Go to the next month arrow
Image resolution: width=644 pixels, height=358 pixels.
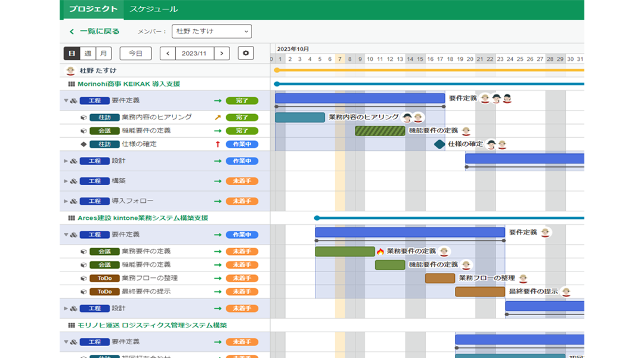pos(222,54)
